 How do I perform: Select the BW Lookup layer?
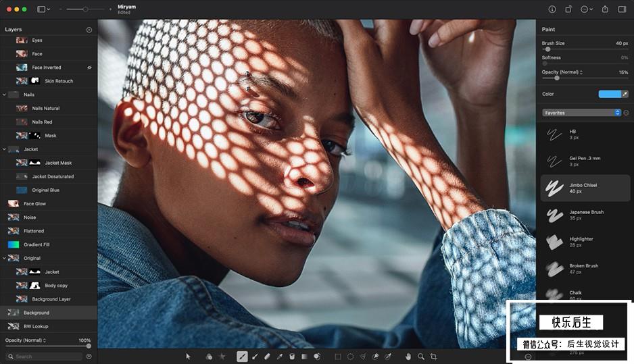pyautogui.click(x=49, y=326)
